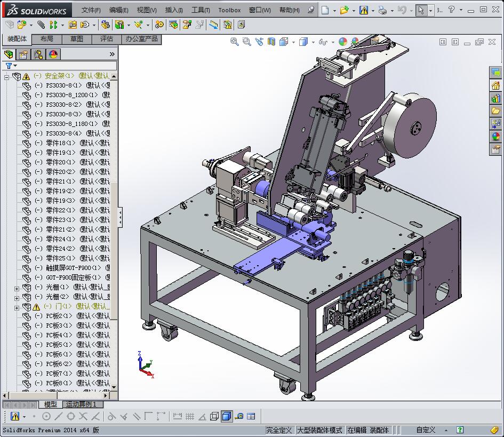Switch to the 运动算例1 tab

[x=81, y=404]
